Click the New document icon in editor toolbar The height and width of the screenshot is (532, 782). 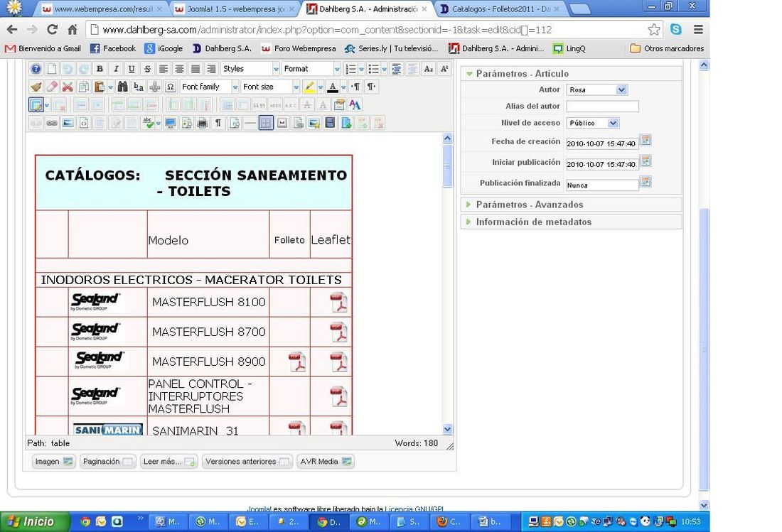tap(52, 69)
